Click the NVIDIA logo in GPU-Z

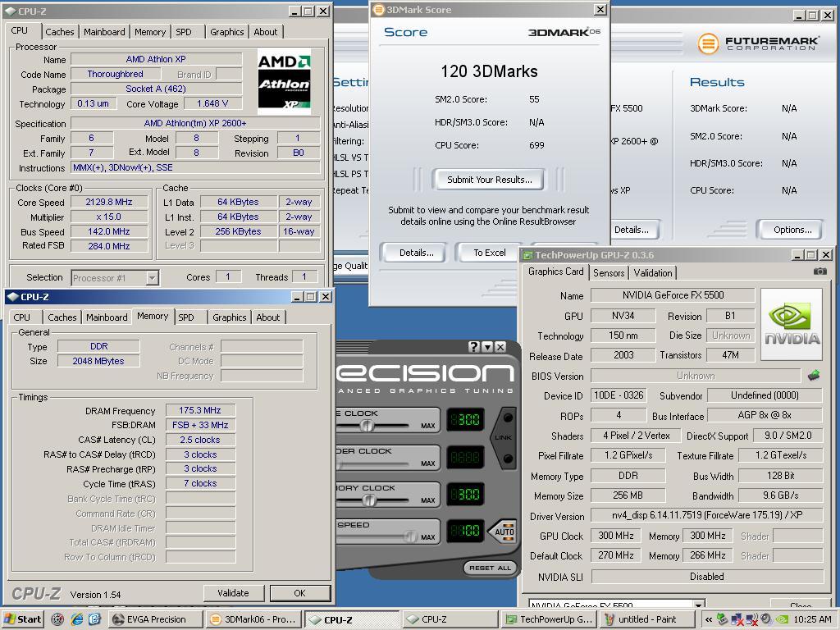pyautogui.click(x=792, y=325)
